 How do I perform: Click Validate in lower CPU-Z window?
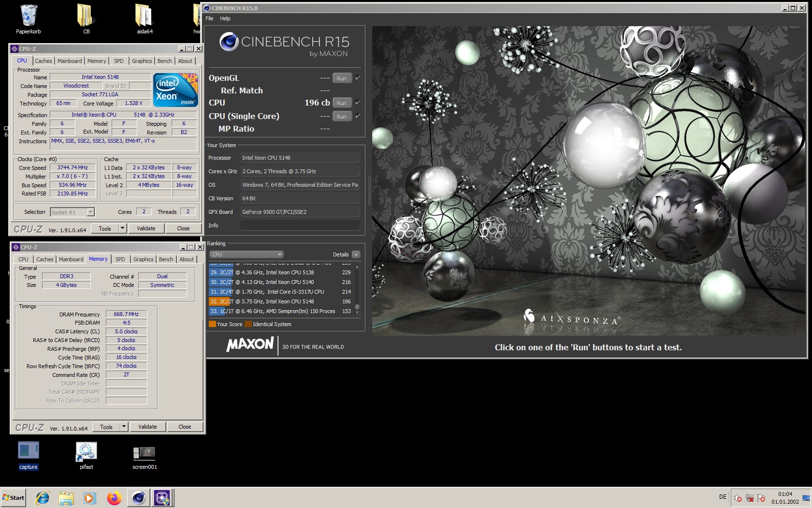tap(147, 427)
